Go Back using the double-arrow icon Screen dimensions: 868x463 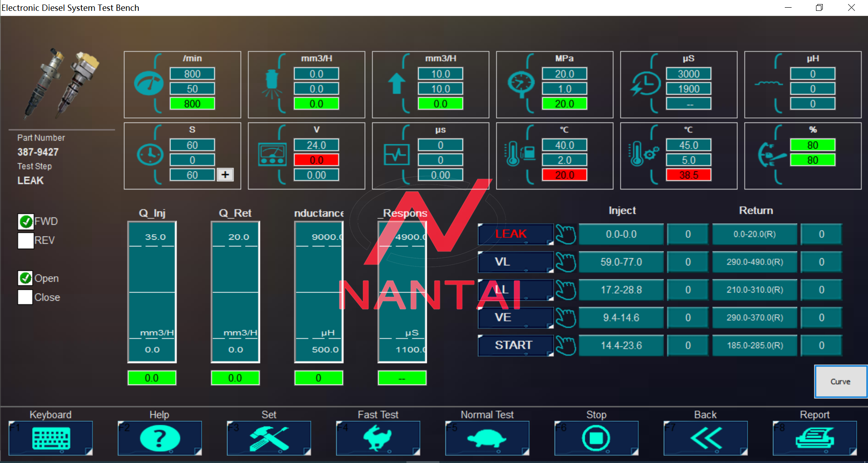pyautogui.click(x=705, y=438)
